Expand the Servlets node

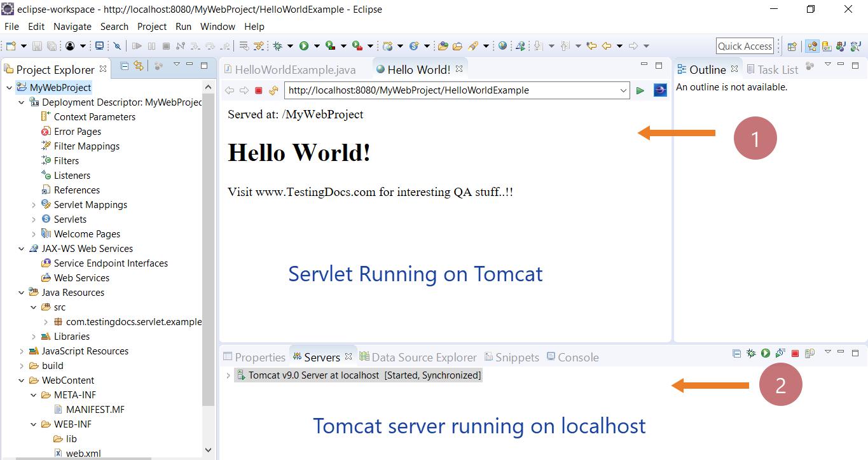[x=34, y=220]
